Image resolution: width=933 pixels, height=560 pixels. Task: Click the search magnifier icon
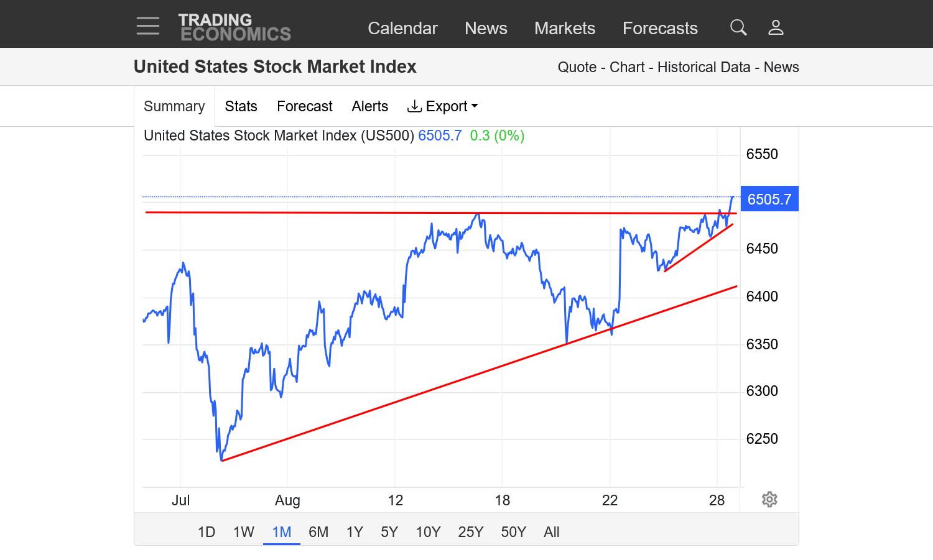(738, 27)
